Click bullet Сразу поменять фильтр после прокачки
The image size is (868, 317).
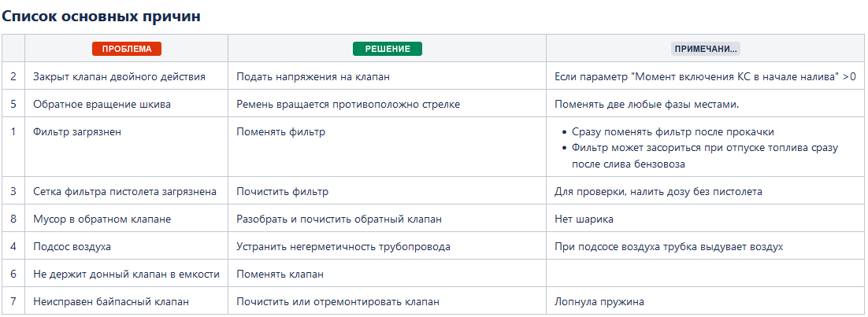tap(673, 132)
